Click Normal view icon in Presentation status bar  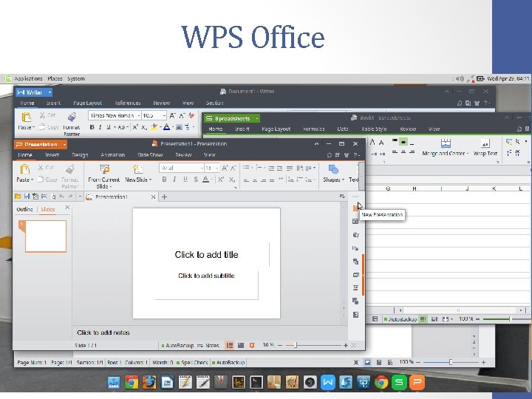(x=230, y=345)
